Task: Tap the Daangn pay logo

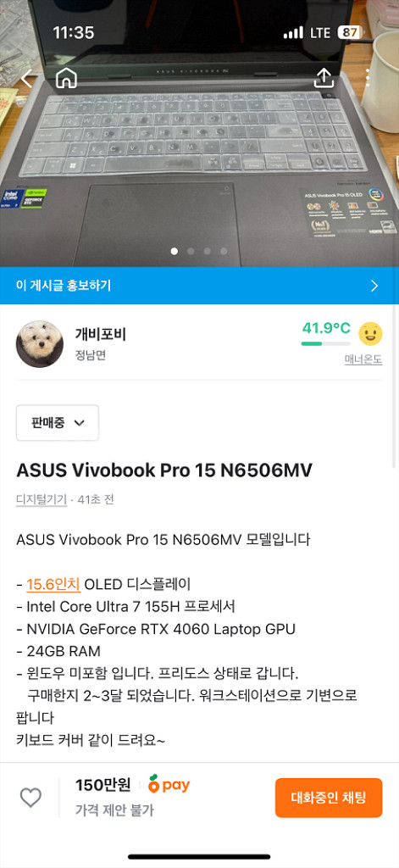Action: tap(169, 784)
